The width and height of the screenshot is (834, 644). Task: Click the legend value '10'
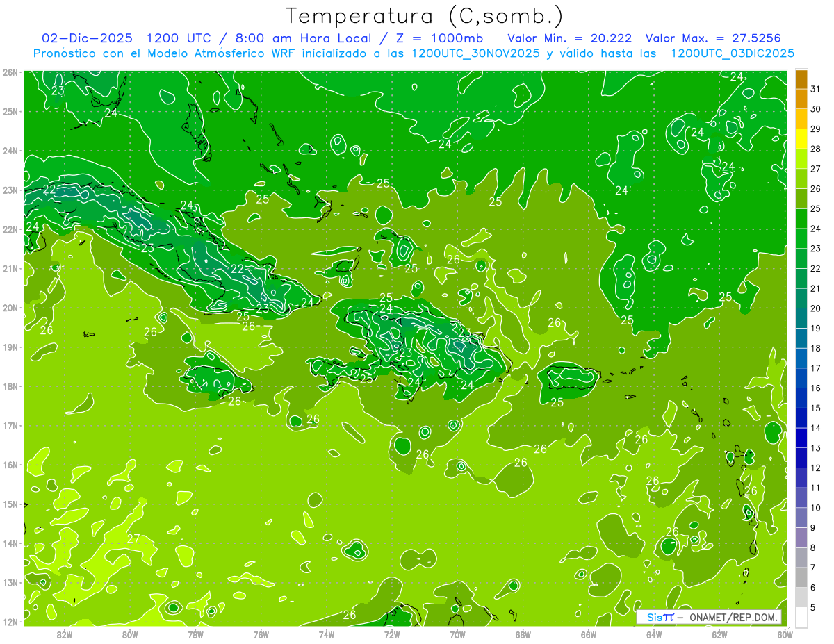815,507
